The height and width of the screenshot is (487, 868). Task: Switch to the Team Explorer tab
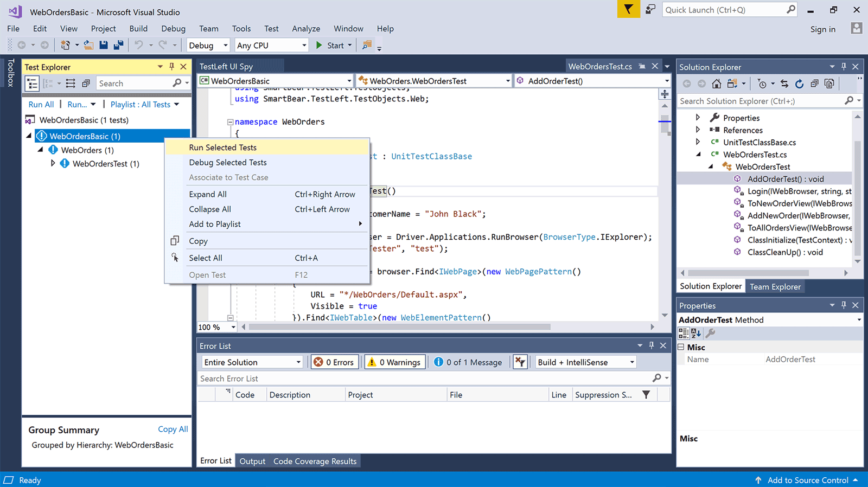coord(775,287)
